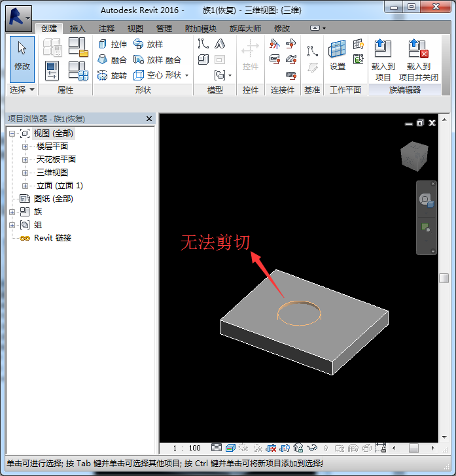The height and width of the screenshot is (476, 456).
Task: Click the 融合 (Blend) tool
Action: pos(112,59)
